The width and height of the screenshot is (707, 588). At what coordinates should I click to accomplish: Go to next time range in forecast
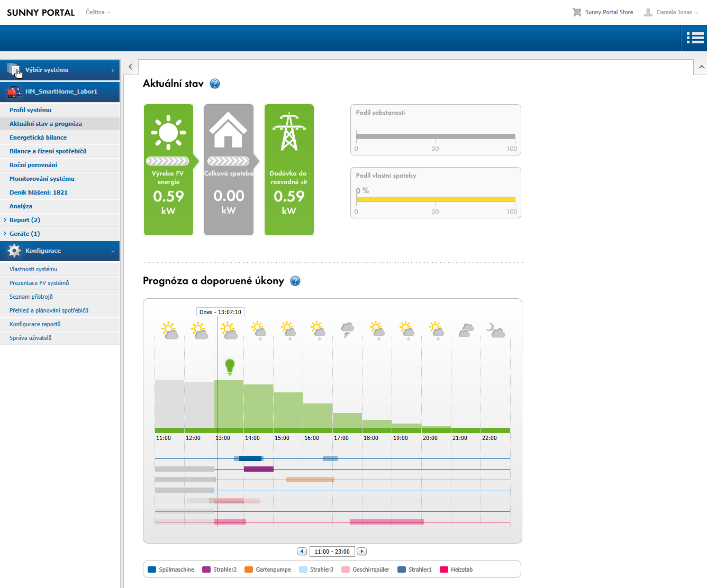[x=362, y=552]
